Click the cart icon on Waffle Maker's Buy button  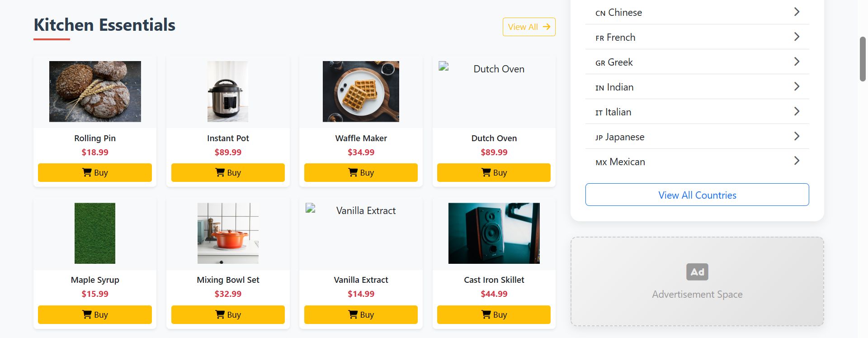pyautogui.click(x=353, y=172)
